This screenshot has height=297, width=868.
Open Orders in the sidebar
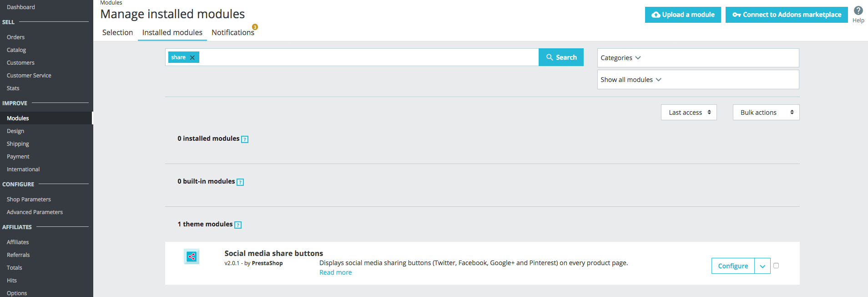click(x=16, y=37)
